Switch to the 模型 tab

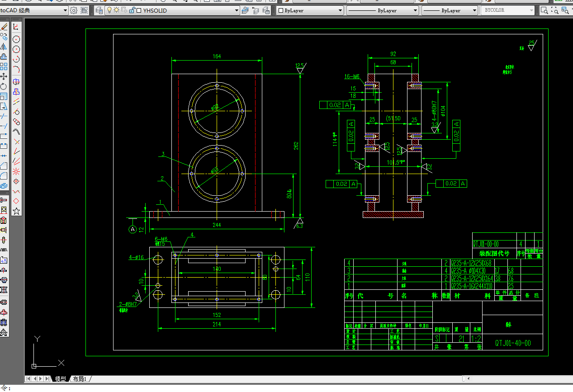(60, 378)
